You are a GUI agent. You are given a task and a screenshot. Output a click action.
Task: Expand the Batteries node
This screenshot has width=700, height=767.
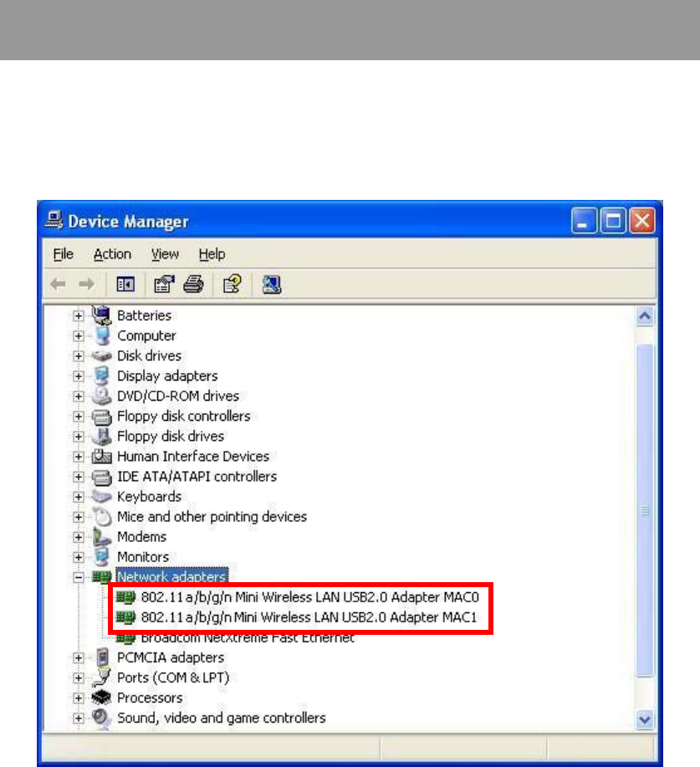click(x=79, y=316)
